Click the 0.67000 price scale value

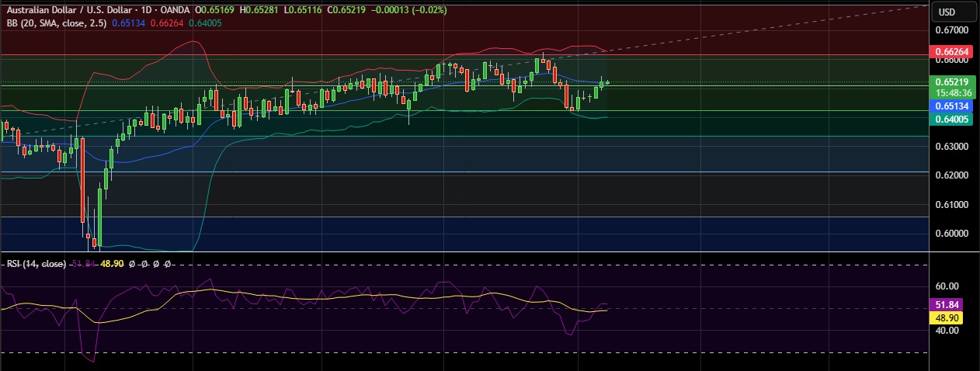pyautogui.click(x=951, y=30)
